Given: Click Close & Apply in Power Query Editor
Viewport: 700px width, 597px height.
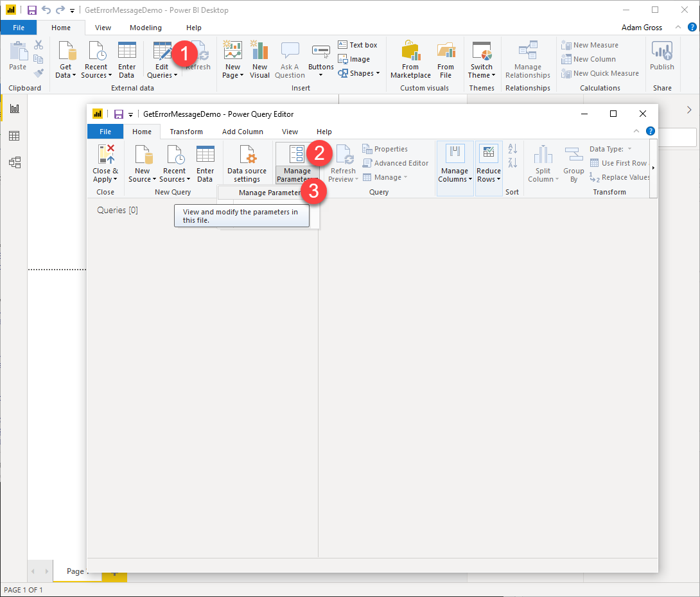Looking at the screenshot, I should [105, 164].
